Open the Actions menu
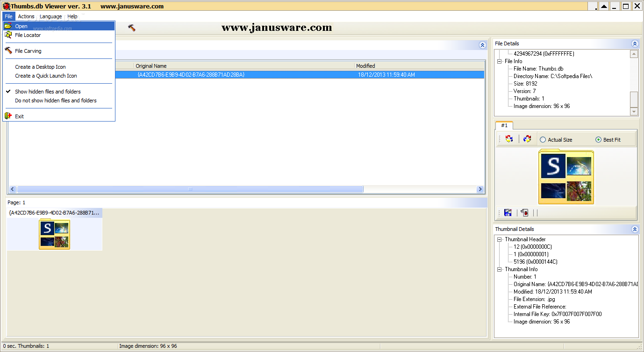The width and height of the screenshot is (644, 352). [x=26, y=16]
